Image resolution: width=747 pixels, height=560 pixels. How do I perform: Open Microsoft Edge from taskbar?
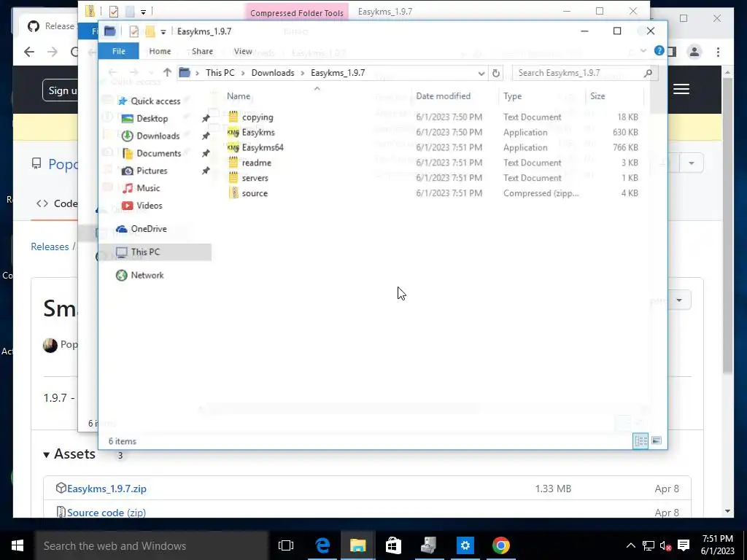coord(322,545)
